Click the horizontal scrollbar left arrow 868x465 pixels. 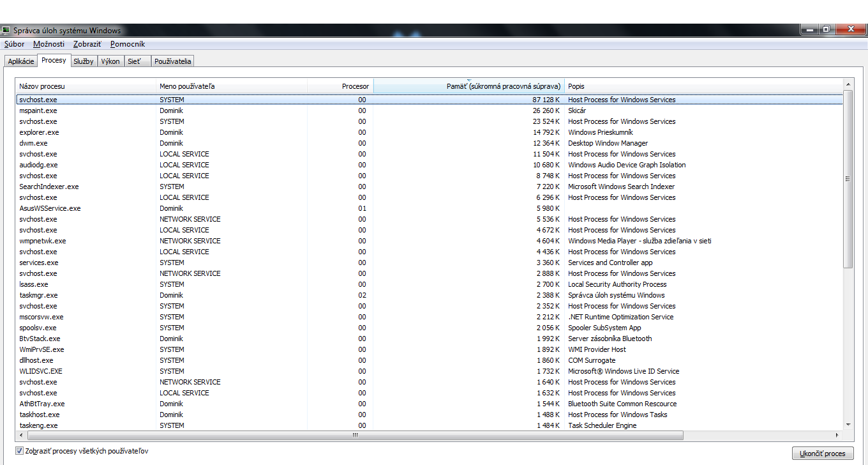(21, 436)
